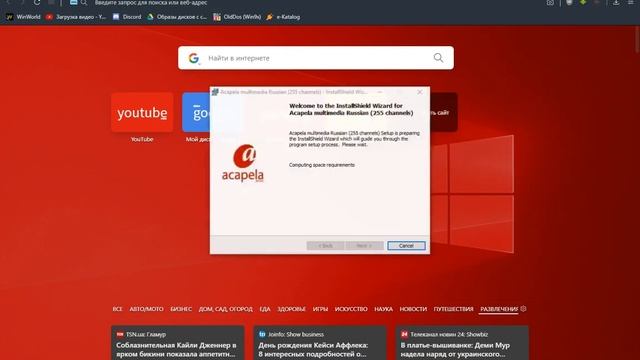640x360 pixels.
Task: Select the ЕДА news category
Action: pyautogui.click(x=265, y=309)
